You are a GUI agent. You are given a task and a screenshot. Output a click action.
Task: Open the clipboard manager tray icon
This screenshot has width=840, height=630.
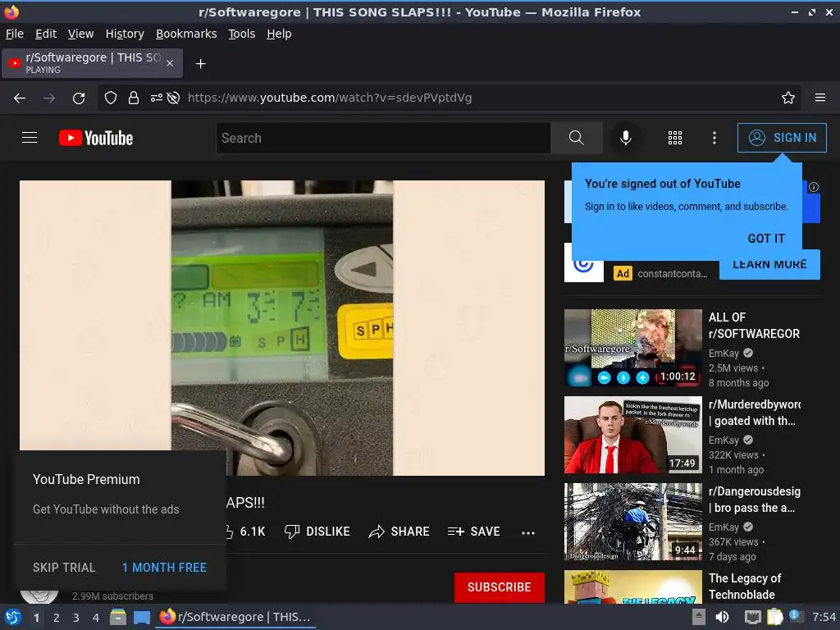point(774,617)
